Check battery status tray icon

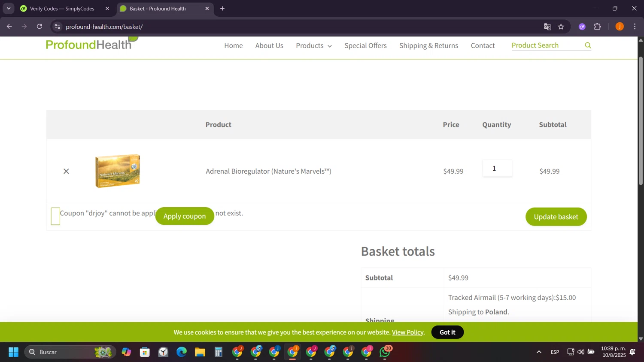click(591, 352)
